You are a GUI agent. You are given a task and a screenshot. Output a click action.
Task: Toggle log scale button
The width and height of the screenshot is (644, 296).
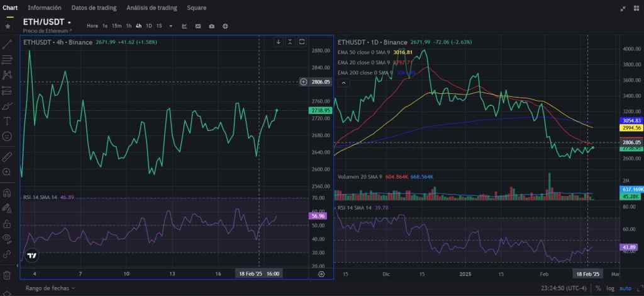[x=610, y=288]
